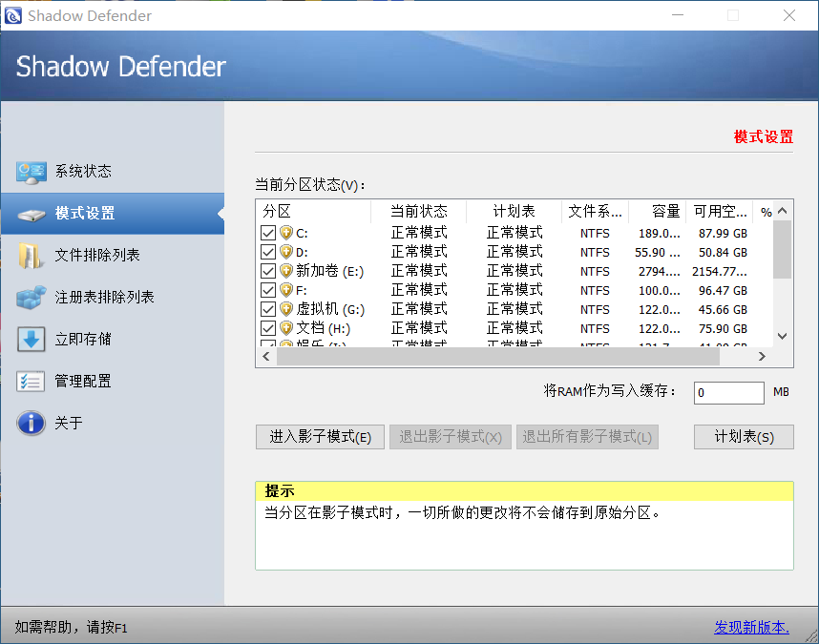Screen dimensions: 819x644
Task: Click the 189.0... capacity cell
Action: (x=660, y=234)
